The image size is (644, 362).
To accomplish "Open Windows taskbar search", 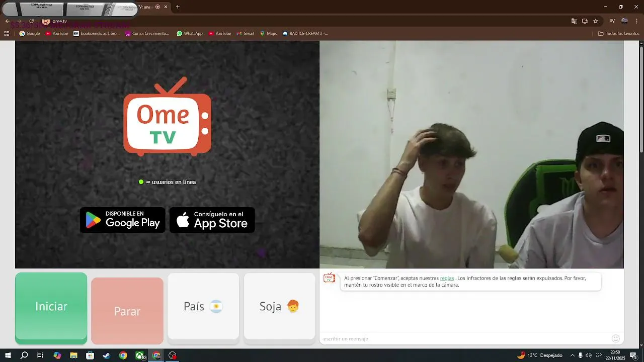I will coord(24,355).
